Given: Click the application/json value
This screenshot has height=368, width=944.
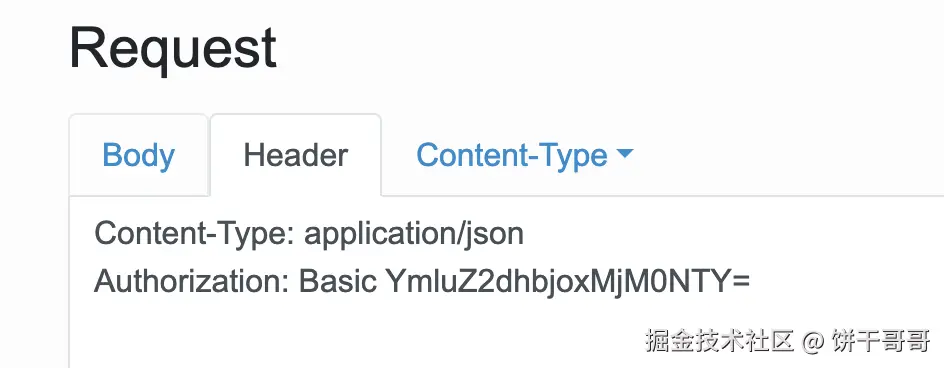Looking at the screenshot, I should tap(414, 235).
